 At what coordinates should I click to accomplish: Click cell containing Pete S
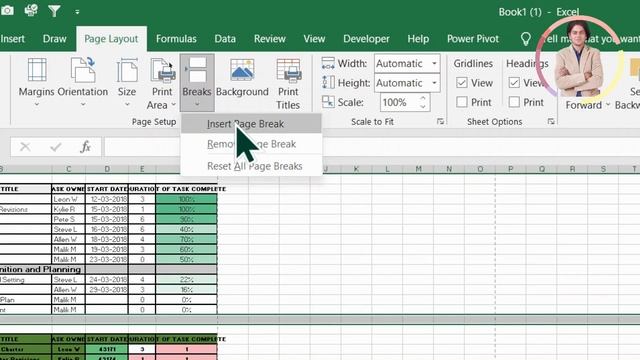[x=69, y=219]
